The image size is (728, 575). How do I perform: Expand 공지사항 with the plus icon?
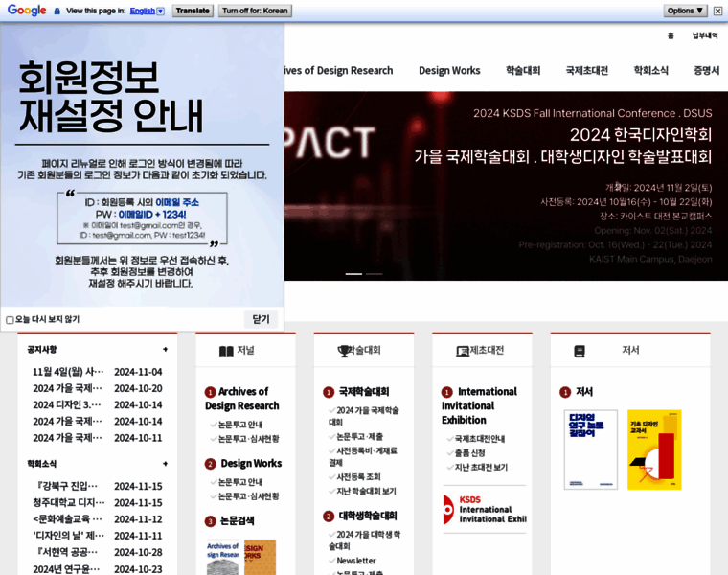[165, 349]
